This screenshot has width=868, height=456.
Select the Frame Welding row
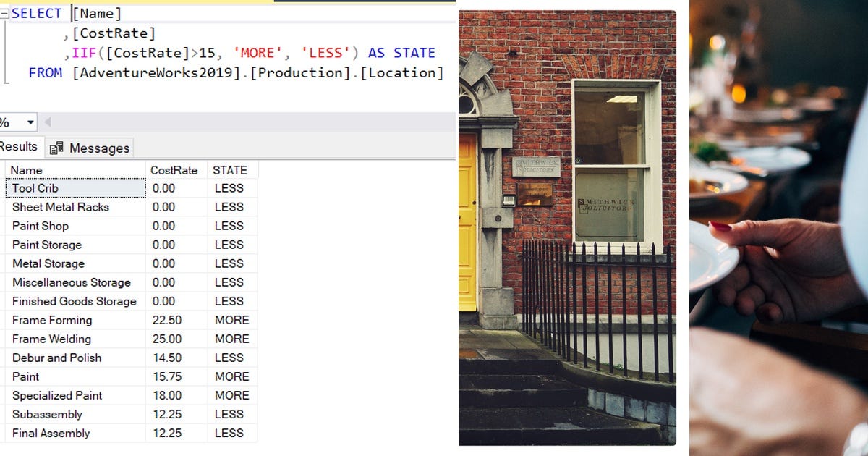point(52,339)
